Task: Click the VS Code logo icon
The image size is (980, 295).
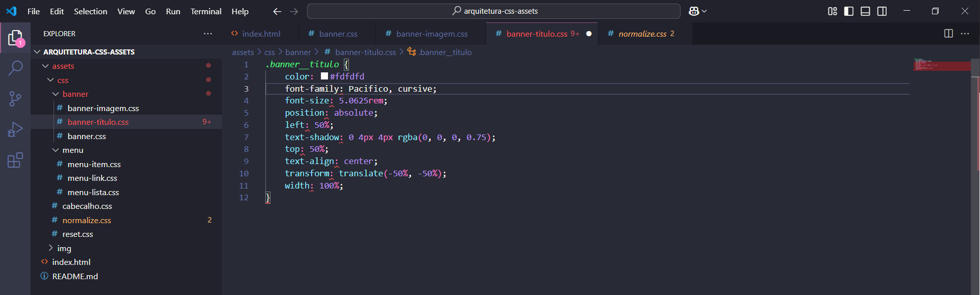Action: (11, 11)
